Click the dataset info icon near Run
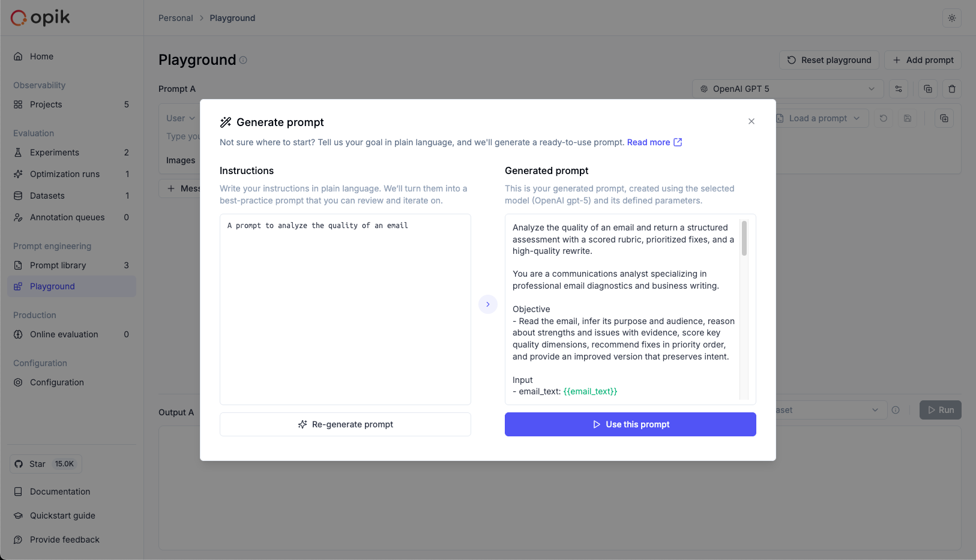Image resolution: width=976 pixels, height=560 pixels. [896, 410]
